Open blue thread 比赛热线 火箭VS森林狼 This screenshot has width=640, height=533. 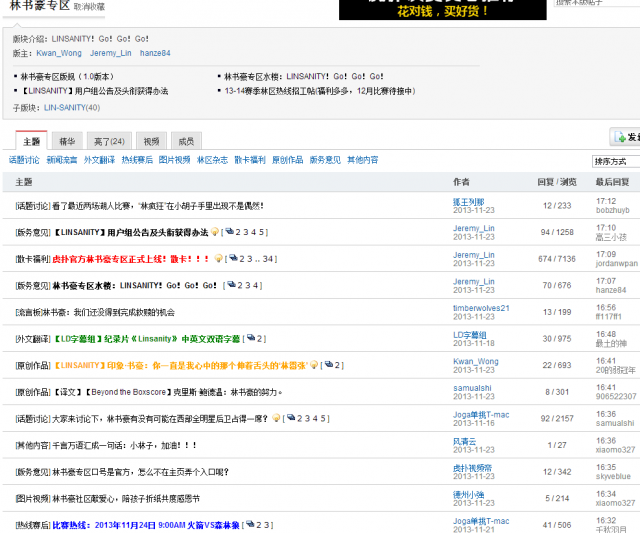[146, 525]
